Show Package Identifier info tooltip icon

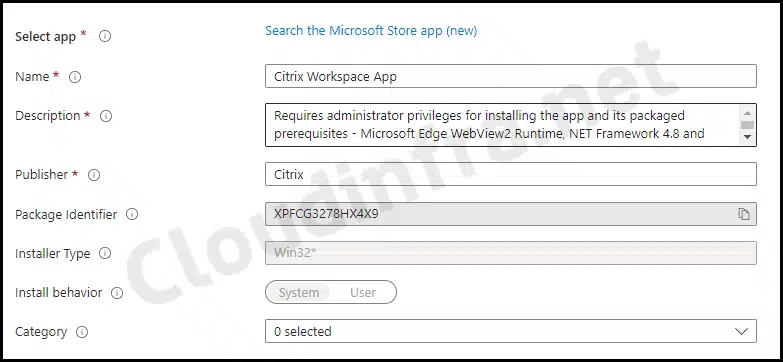pyautogui.click(x=132, y=214)
